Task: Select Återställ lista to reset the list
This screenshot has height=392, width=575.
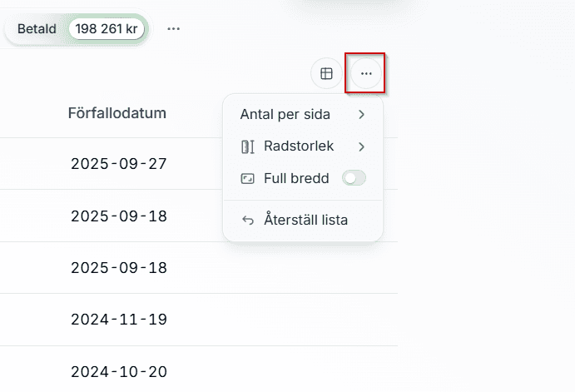Action: point(305,221)
